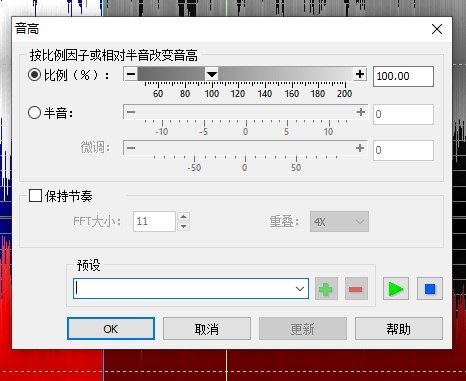The height and width of the screenshot is (381, 466).
Task: Click the green plus add-preset icon
Action: (326, 289)
